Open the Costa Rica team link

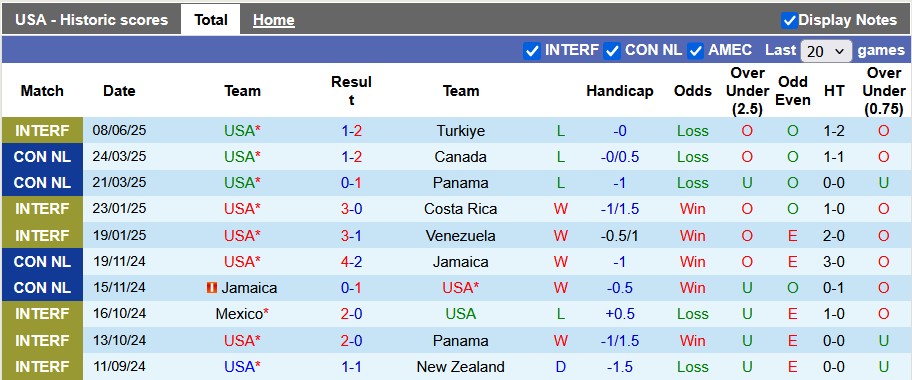pos(461,209)
